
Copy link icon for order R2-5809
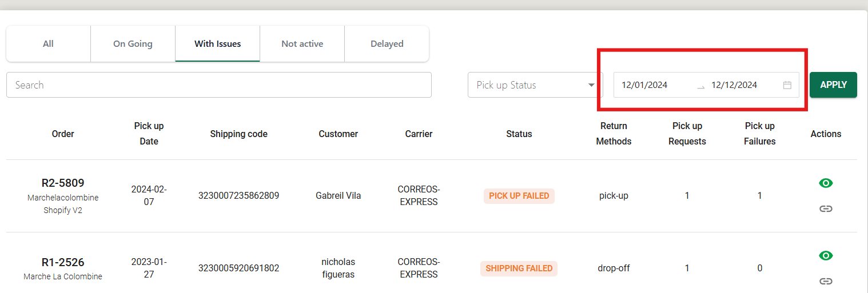(x=826, y=208)
